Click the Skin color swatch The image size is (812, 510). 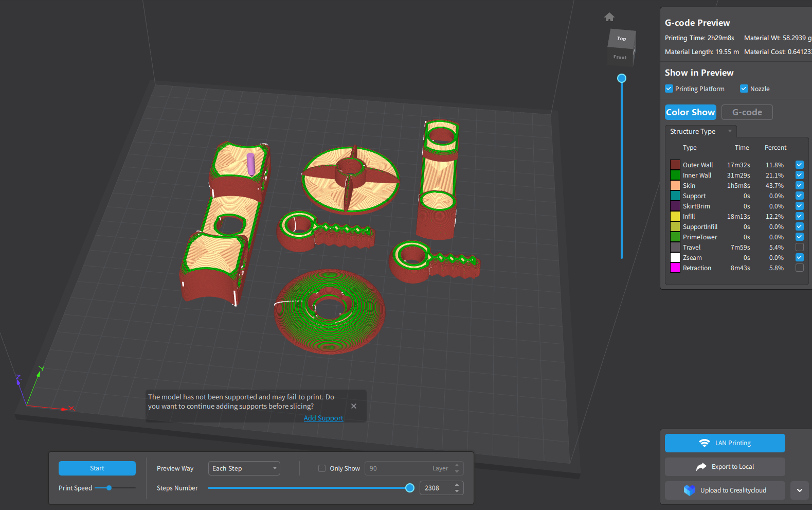675,185
